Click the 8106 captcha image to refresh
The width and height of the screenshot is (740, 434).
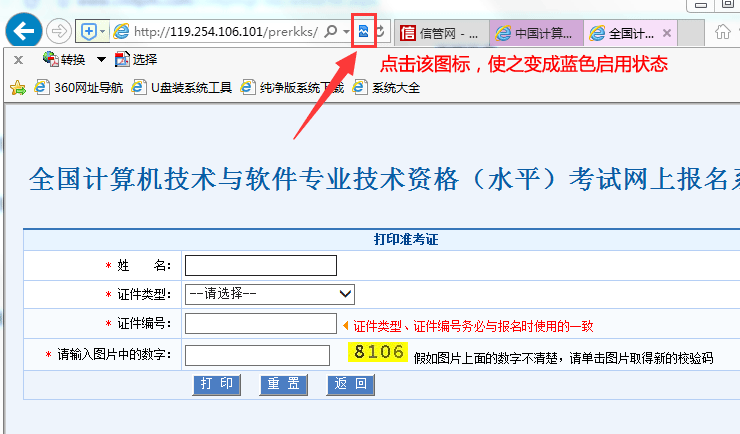[378, 352]
